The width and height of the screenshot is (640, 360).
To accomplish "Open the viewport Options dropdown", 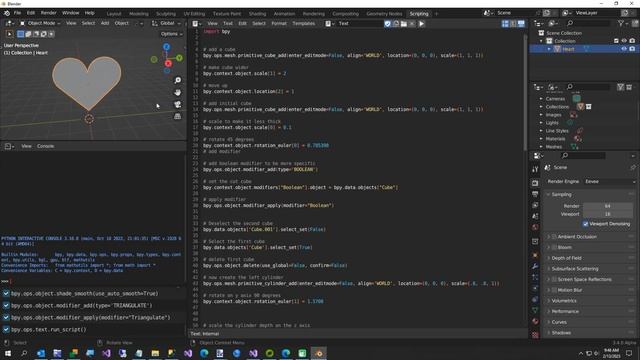I will tap(171, 34).
